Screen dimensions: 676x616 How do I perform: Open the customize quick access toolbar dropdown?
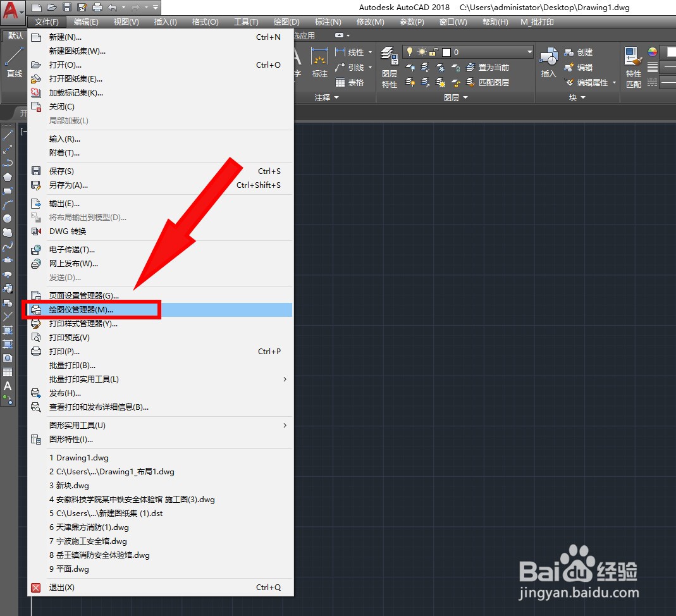[156, 8]
